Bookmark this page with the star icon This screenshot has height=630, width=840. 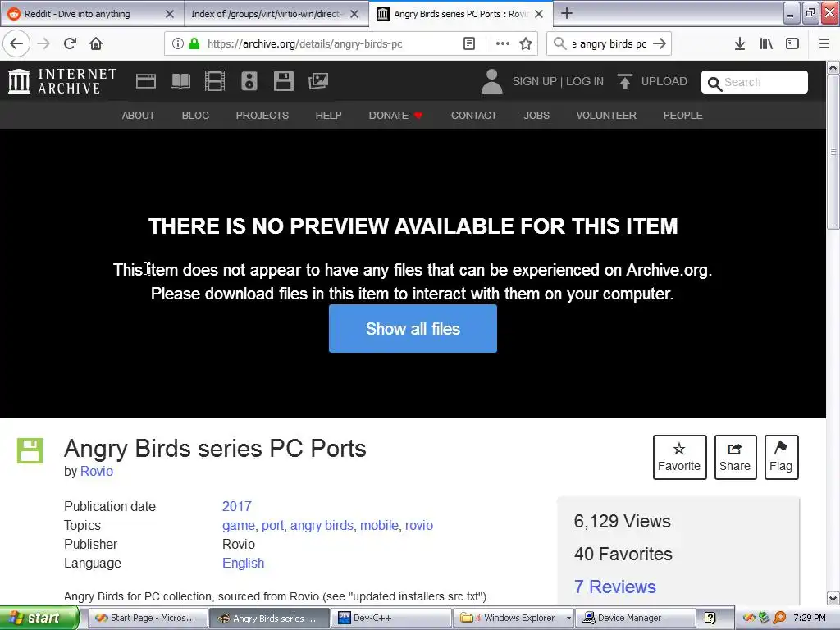tap(526, 44)
